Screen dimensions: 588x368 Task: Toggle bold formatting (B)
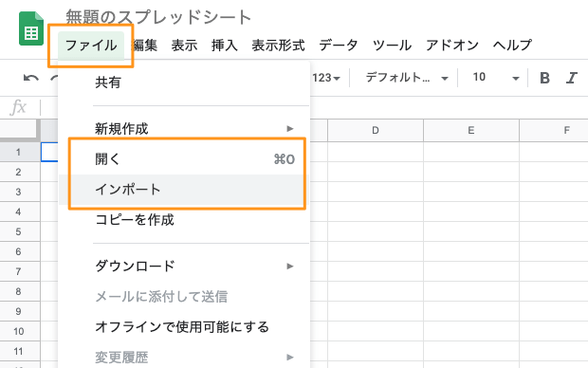544,78
